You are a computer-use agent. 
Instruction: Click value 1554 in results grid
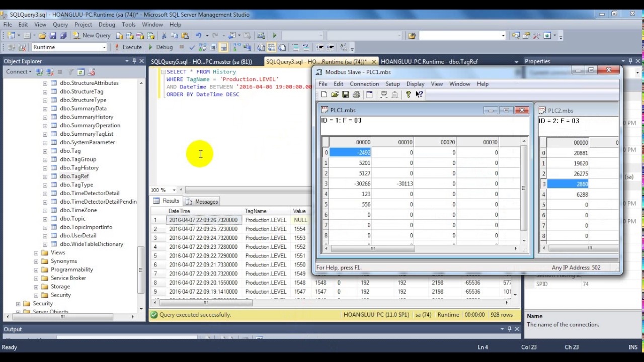[300, 229]
